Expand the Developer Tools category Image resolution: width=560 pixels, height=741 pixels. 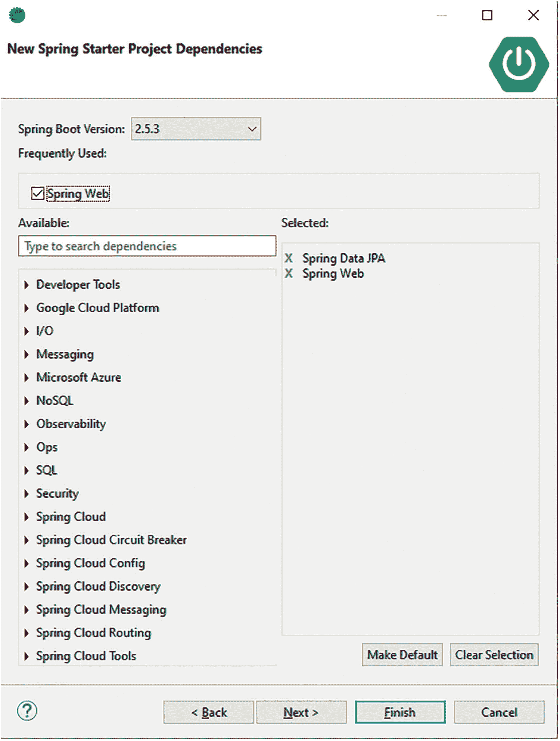pyautogui.click(x=27, y=285)
